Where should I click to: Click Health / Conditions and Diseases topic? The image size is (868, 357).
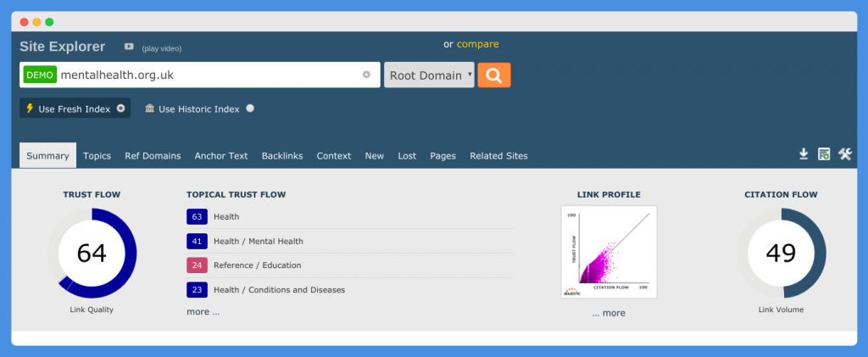coord(279,289)
